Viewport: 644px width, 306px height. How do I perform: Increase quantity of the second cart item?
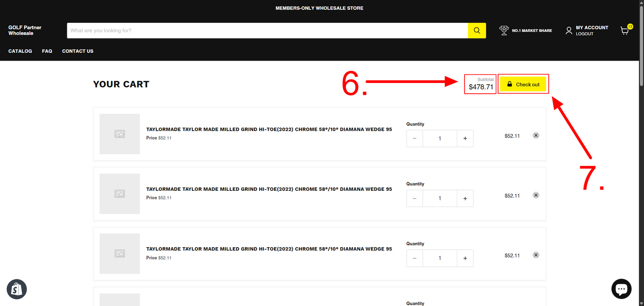click(465, 199)
